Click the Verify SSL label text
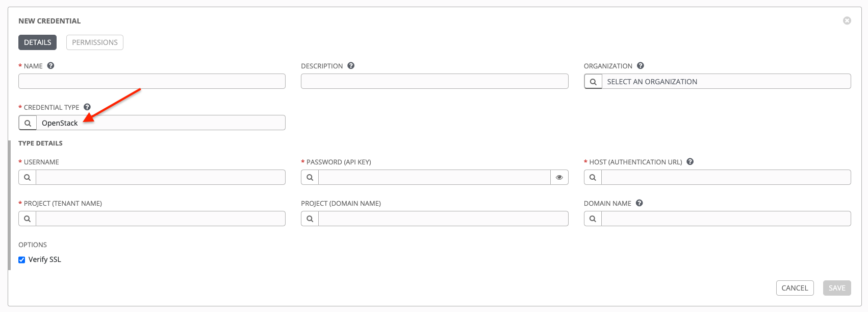This screenshot has width=868, height=312. pos(45,259)
